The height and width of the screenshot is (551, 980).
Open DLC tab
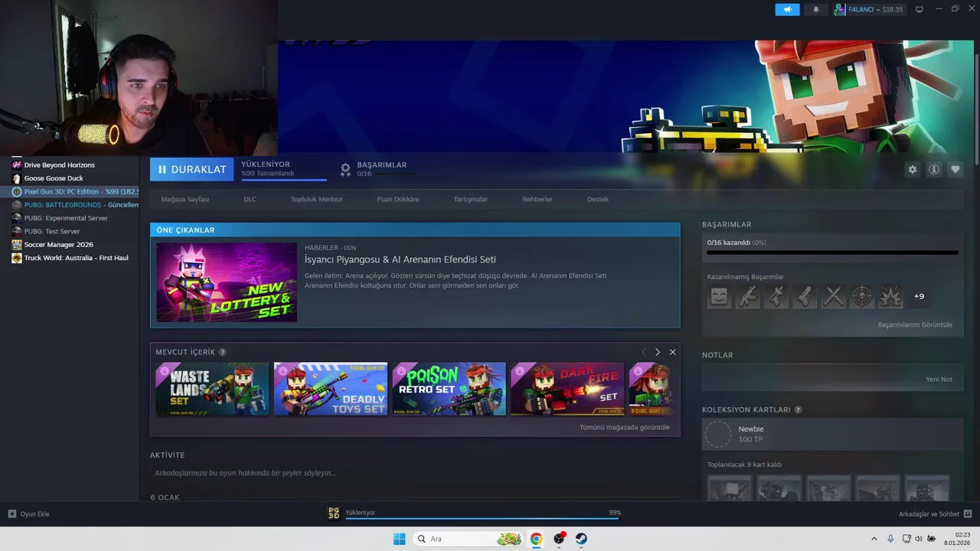tap(250, 199)
